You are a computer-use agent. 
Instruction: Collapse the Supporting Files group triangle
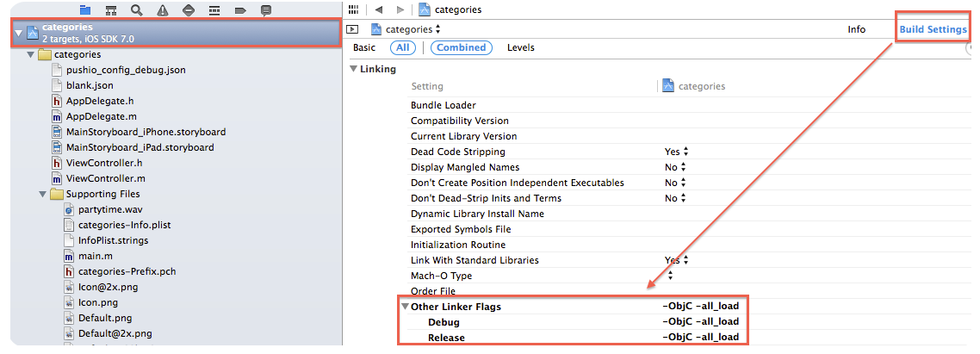pos(42,195)
